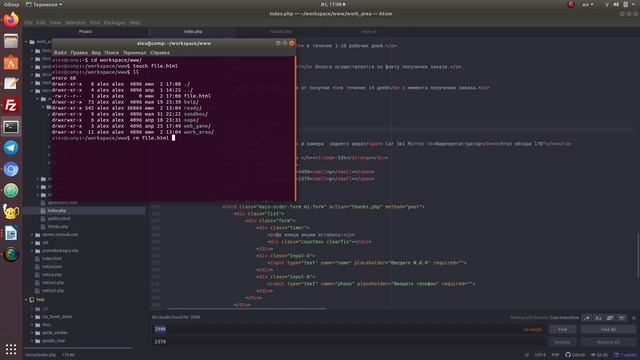Open the volume indicator in top bar
Viewport: 640px width, 360px height.
[616, 4]
